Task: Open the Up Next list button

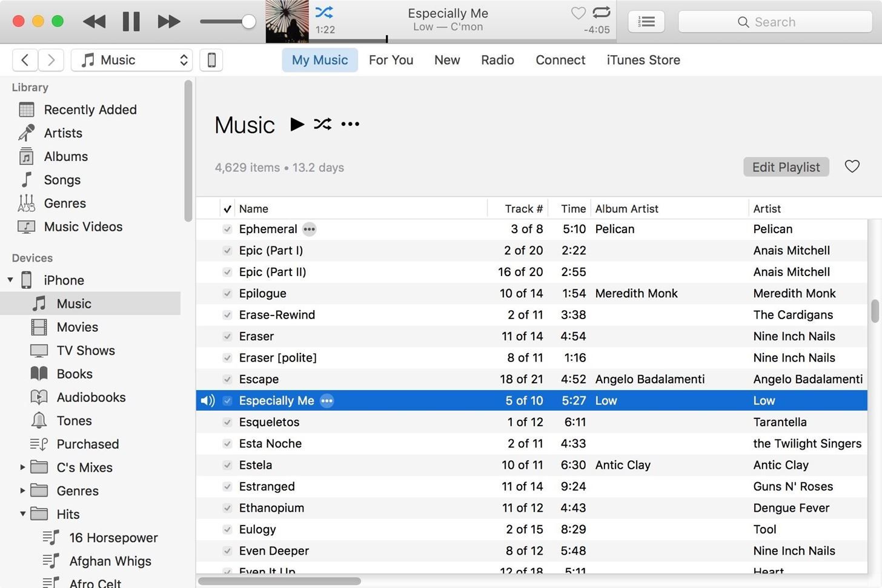Action: tap(646, 22)
